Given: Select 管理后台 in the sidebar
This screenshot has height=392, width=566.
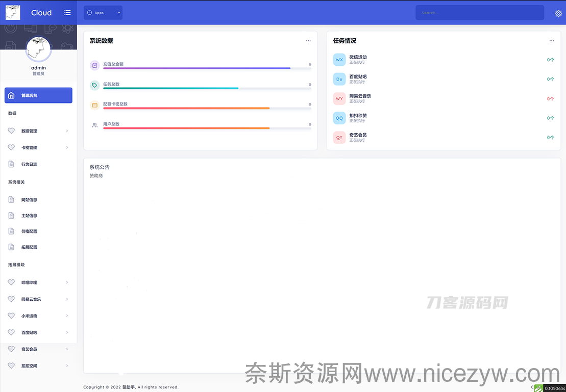Looking at the screenshot, I should [x=38, y=95].
